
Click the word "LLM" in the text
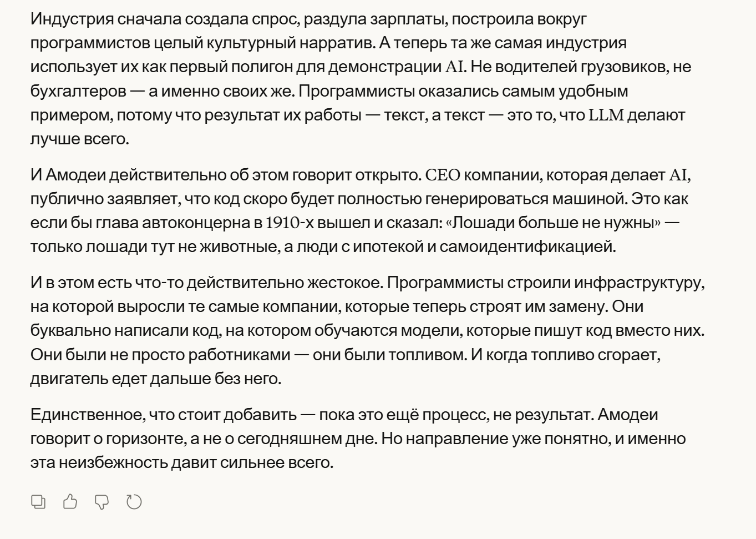606,115
